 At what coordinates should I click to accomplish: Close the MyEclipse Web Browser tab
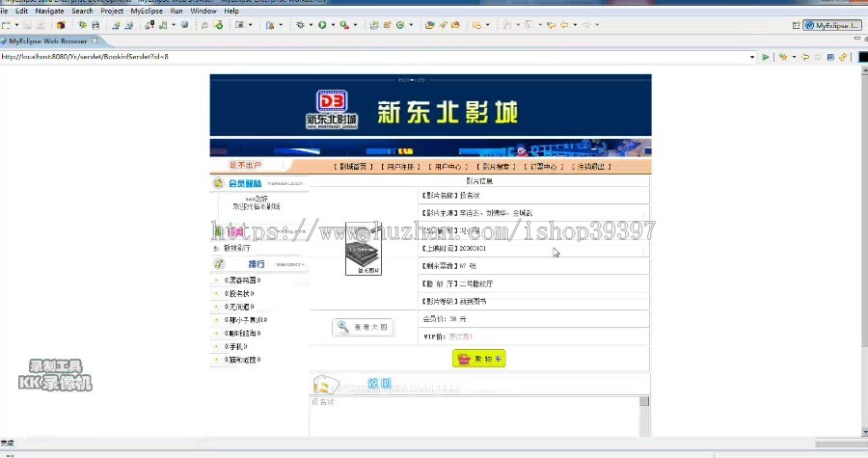95,40
